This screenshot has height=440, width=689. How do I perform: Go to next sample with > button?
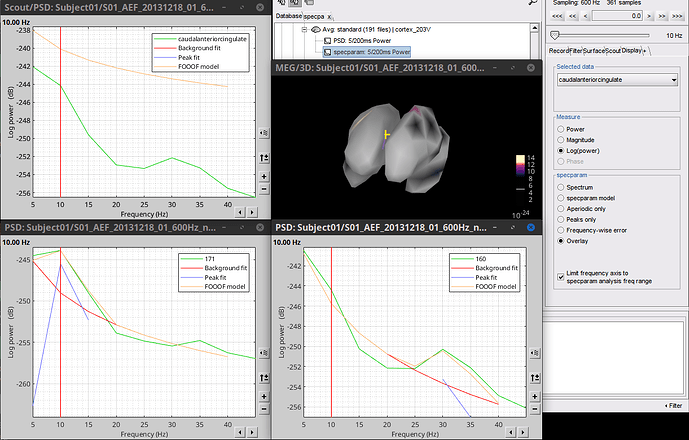pyautogui.click(x=649, y=16)
